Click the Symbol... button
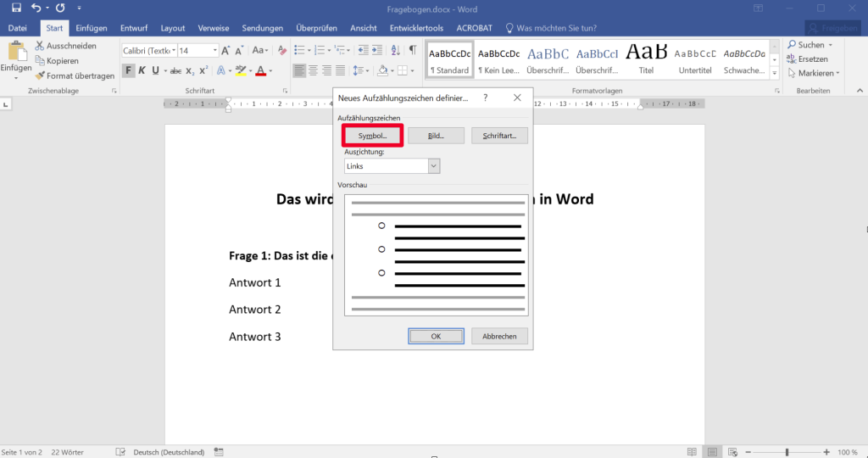 coord(372,136)
